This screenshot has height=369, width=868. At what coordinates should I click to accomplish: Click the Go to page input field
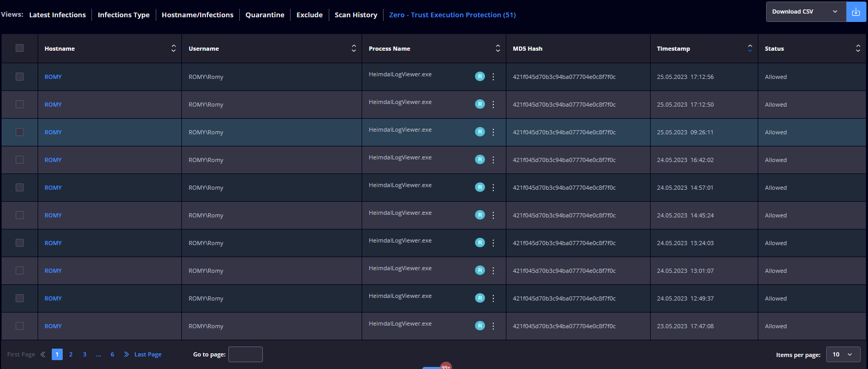pos(246,354)
